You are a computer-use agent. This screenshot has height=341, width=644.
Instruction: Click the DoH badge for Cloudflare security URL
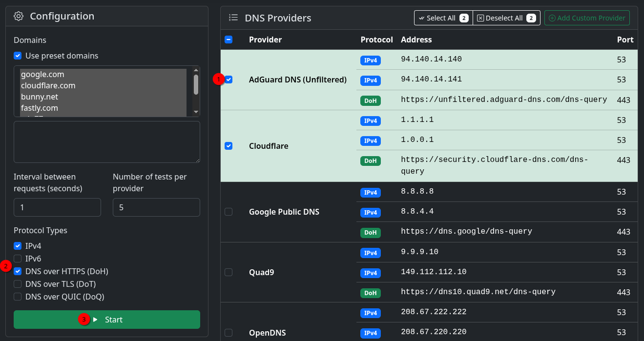point(371,160)
